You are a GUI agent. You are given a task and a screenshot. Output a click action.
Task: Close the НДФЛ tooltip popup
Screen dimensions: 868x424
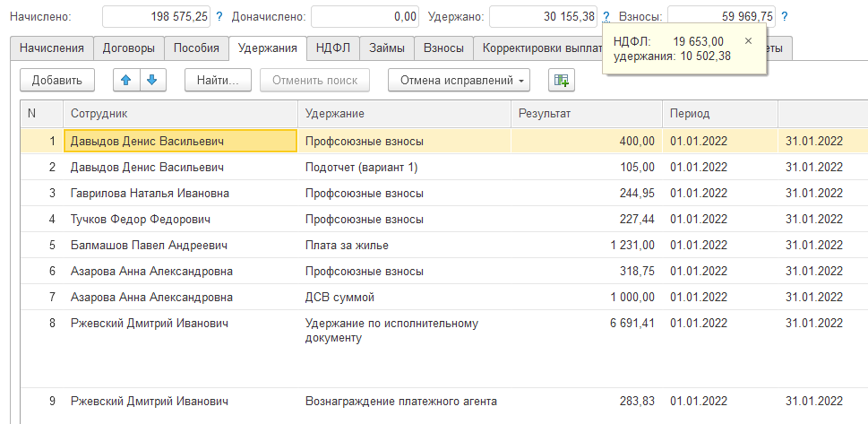pos(749,41)
